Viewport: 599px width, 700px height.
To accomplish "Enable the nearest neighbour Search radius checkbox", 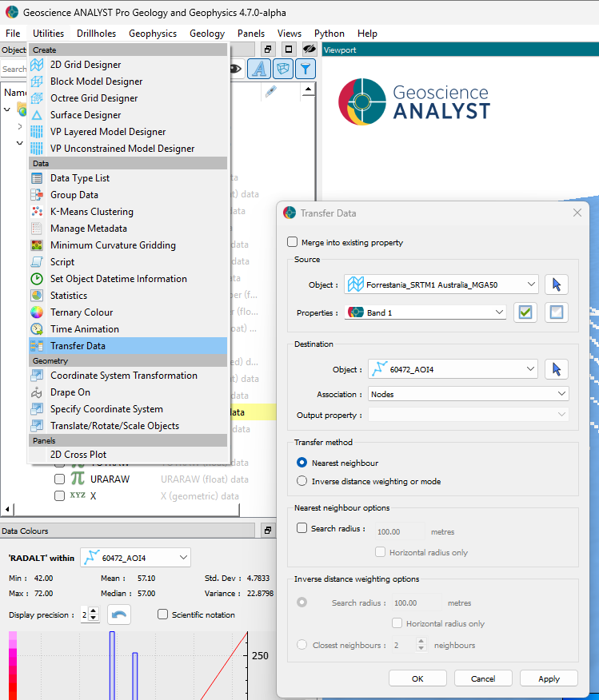I will coord(301,528).
